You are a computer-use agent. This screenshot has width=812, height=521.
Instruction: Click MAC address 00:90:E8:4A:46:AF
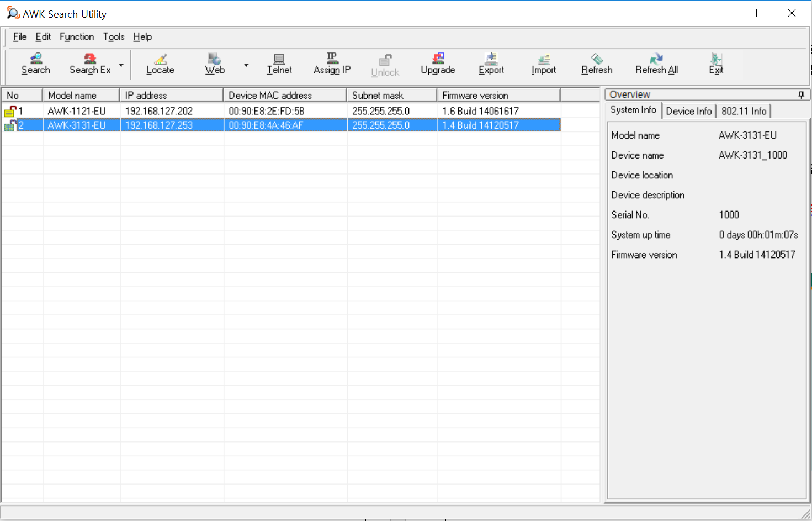[x=266, y=125]
